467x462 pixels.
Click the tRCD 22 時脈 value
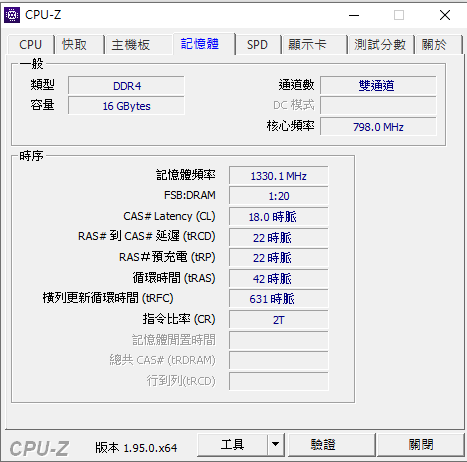279,238
